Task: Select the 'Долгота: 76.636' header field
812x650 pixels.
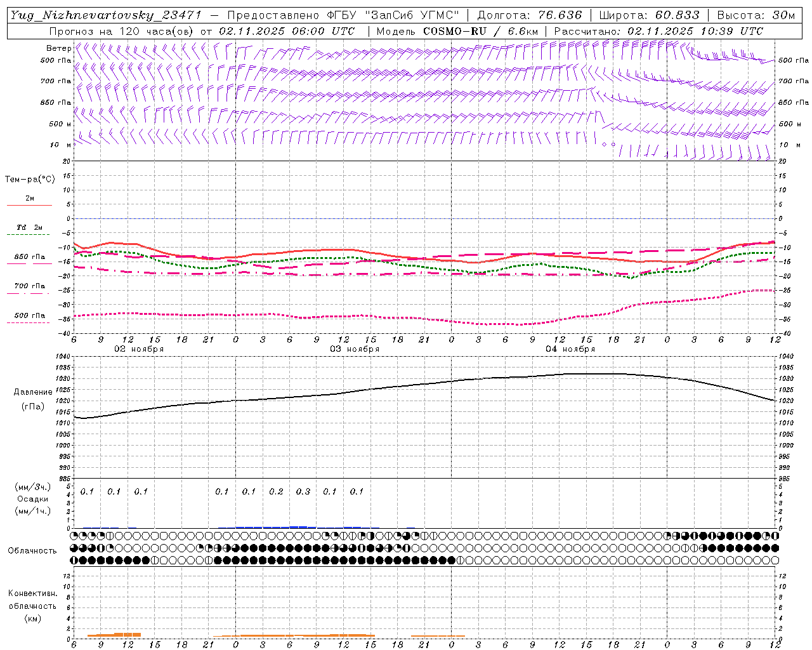Action: [529, 15]
